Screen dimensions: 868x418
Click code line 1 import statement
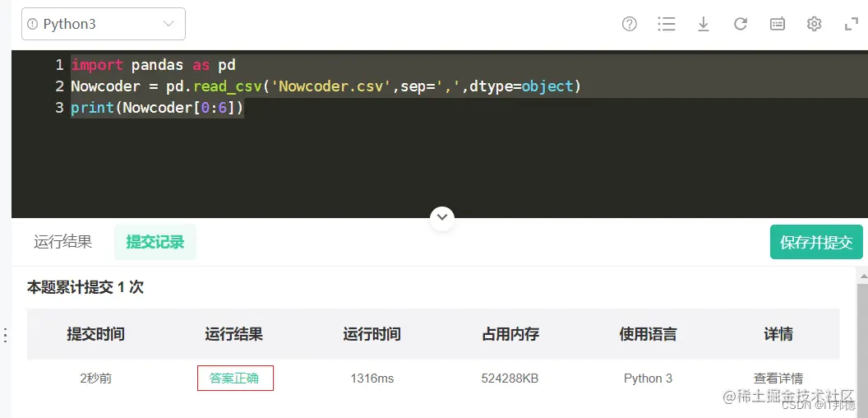[x=154, y=65]
